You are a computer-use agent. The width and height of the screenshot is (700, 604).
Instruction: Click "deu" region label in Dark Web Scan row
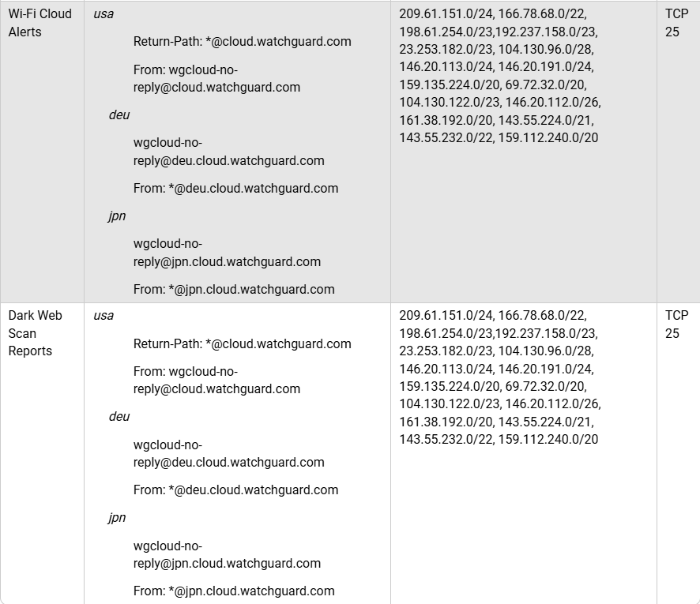pyautogui.click(x=119, y=417)
